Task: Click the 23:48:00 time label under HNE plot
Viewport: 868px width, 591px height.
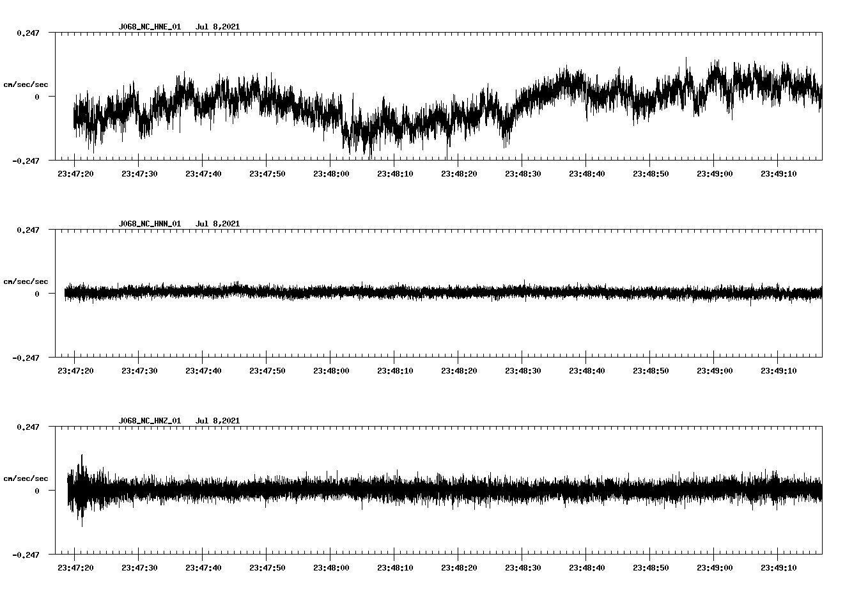Action: click(331, 173)
